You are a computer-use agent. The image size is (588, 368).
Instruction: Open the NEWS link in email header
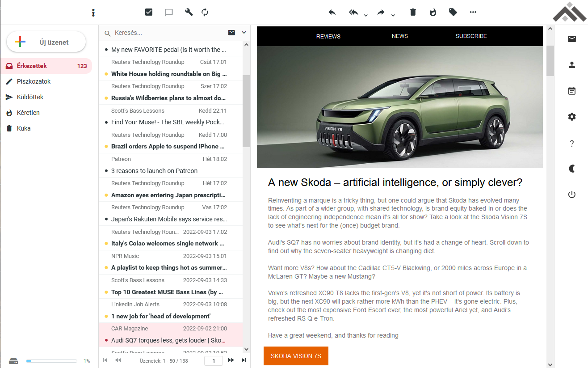coord(400,36)
